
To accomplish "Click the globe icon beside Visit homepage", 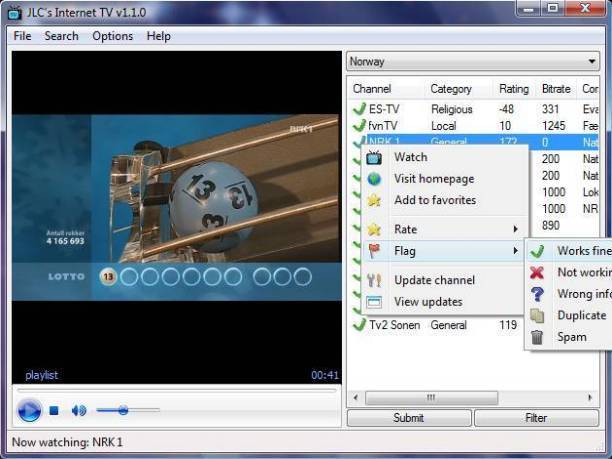I will pyautogui.click(x=374, y=179).
